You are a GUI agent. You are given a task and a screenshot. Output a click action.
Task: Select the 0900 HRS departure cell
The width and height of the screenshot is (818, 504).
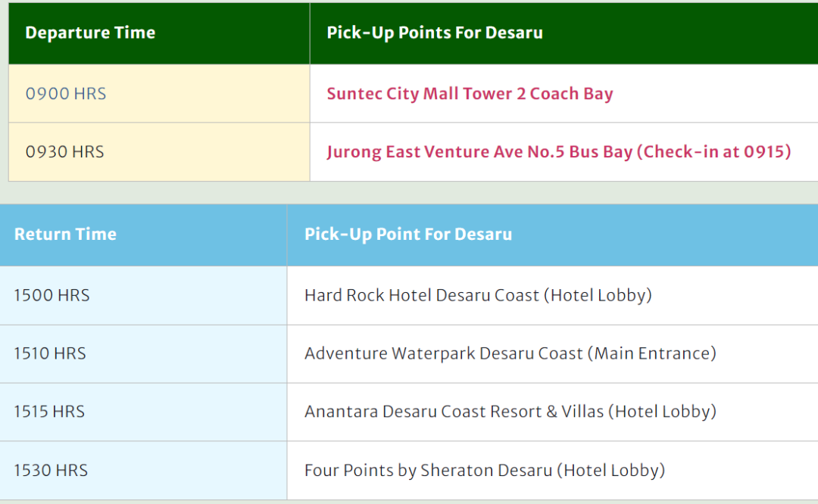[x=159, y=94]
